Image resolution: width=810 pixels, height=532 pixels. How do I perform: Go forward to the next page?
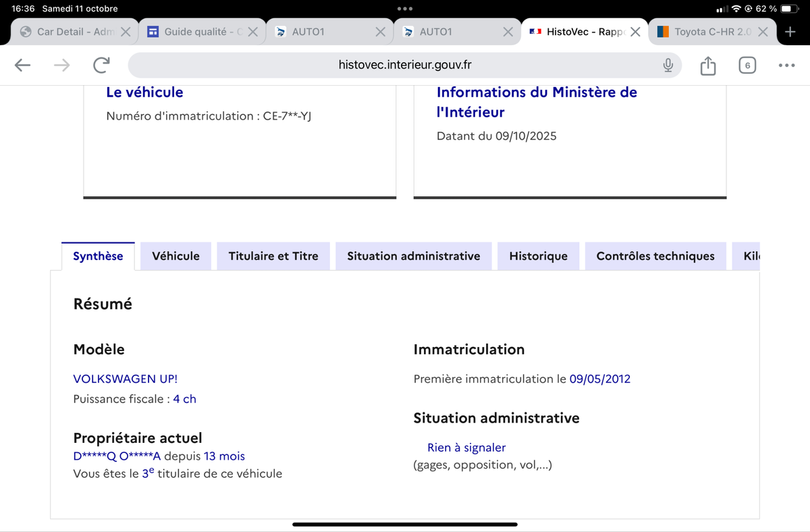click(61, 65)
